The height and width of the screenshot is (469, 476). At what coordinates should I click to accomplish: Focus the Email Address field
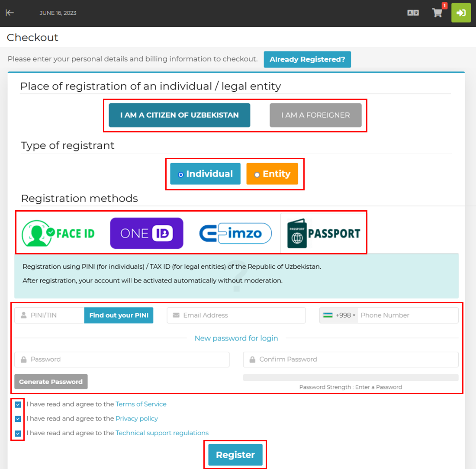236,315
